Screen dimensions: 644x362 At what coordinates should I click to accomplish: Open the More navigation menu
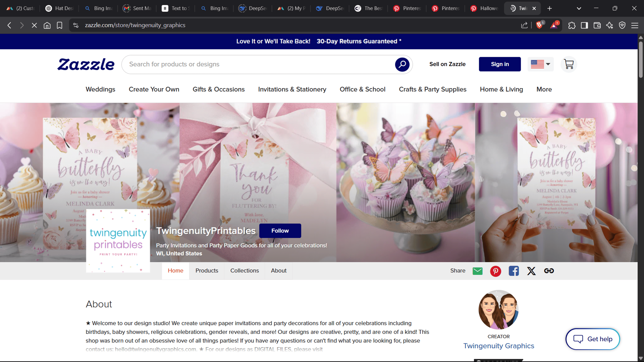[x=544, y=89]
